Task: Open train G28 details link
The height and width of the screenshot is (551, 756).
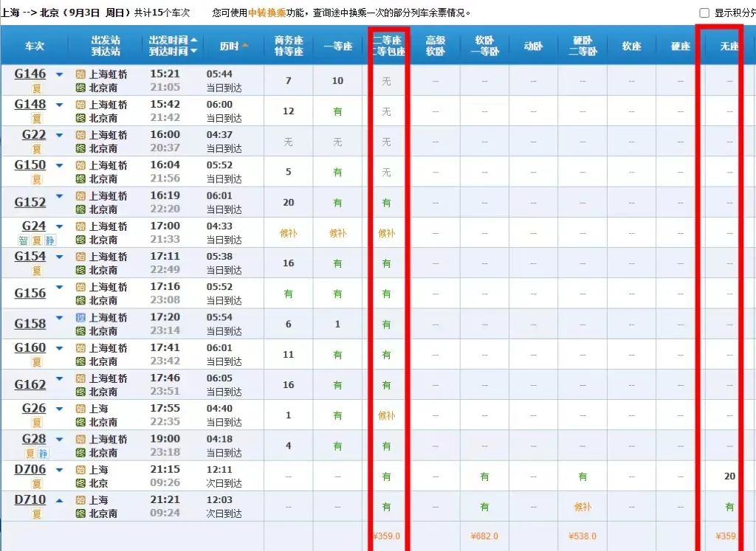Action: pos(34,440)
